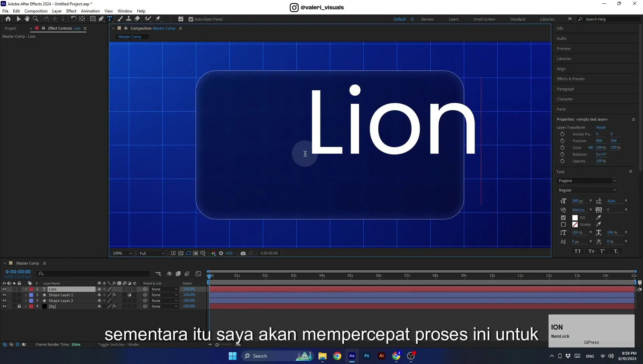
Task: Choose the Hand tool
Action: click(x=27, y=19)
